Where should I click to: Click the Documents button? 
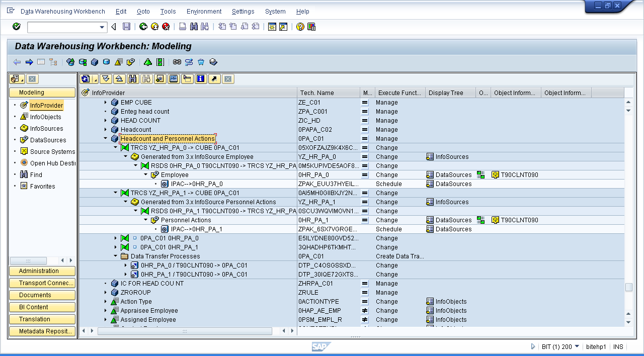pos(42,295)
